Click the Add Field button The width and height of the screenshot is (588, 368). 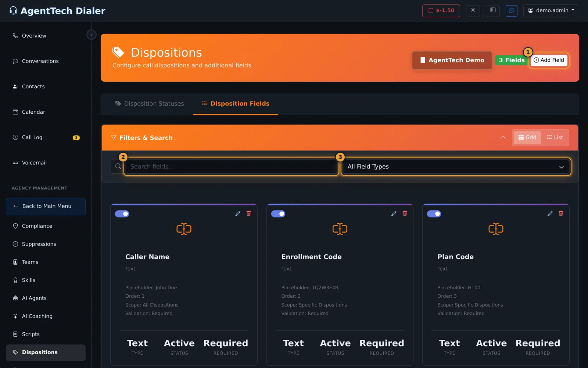tap(549, 60)
